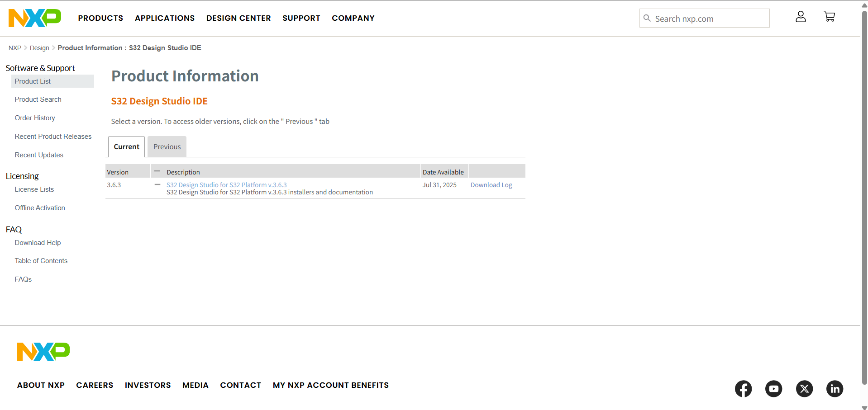Open ABOUT NXP footer link
The height and width of the screenshot is (410, 868).
tap(41, 385)
